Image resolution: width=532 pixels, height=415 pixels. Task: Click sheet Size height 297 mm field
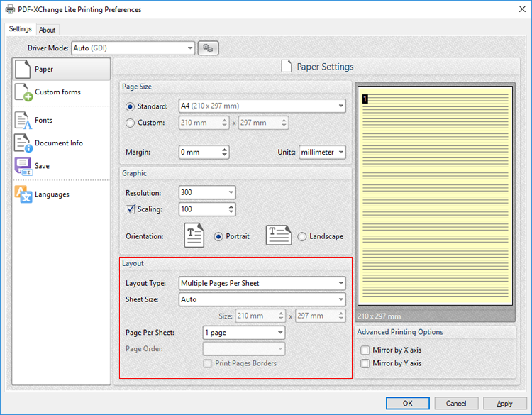coord(321,316)
